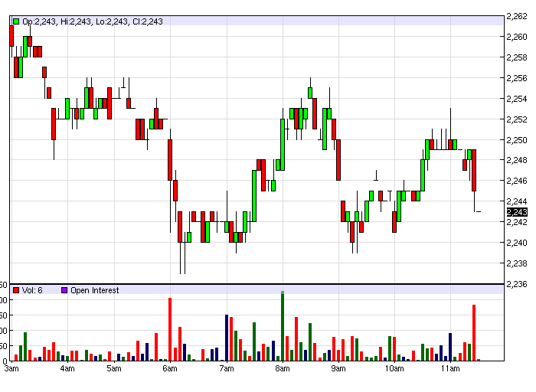Click the 3am time axis label
Image resolution: width=536 pixels, height=392 pixels.
coord(11,368)
